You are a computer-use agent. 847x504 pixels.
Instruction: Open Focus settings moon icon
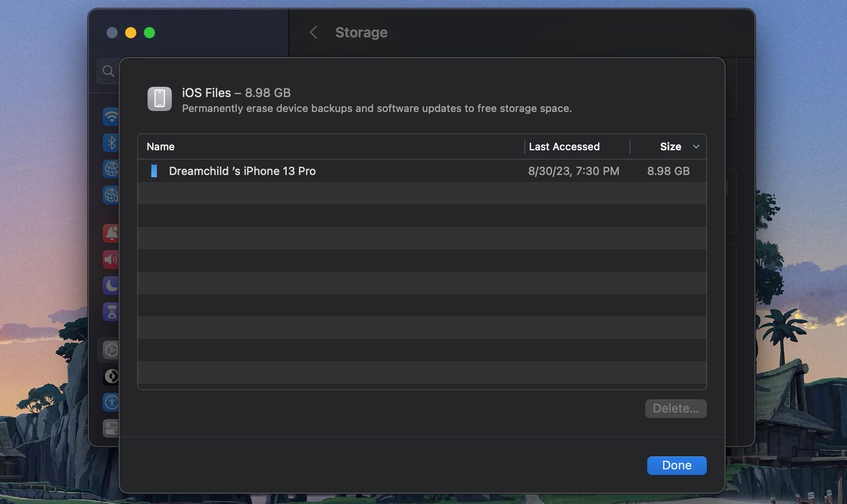coord(111,285)
